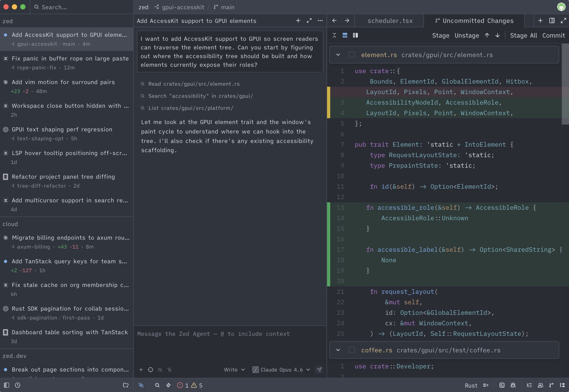This screenshot has width=569, height=392.
Task: Click the lightning bolt icon in the status bar
Action: [x=168, y=385]
